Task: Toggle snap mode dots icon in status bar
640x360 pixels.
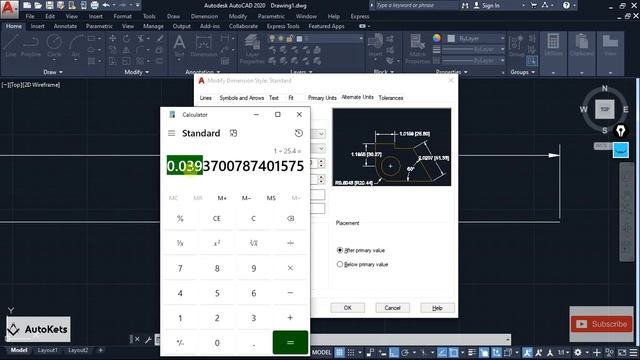Action: (351, 352)
